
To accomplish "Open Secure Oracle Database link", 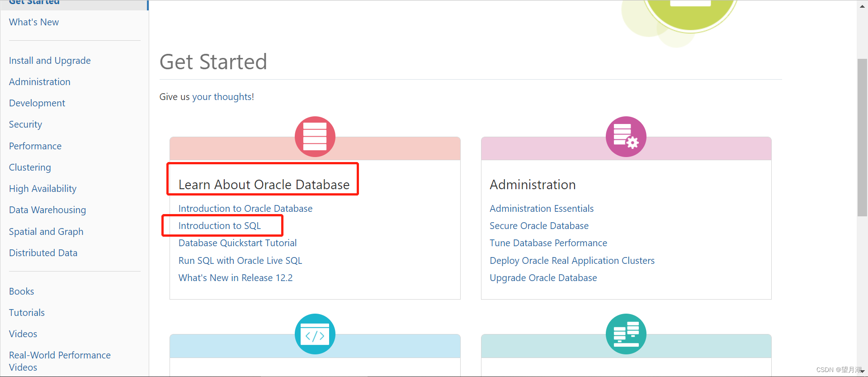I will click(539, 226).
